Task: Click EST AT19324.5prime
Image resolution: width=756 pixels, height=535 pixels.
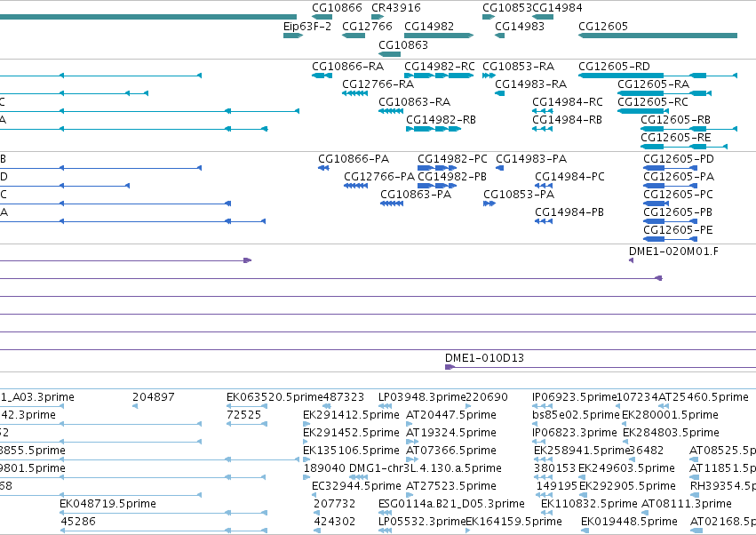Action: click(x=450, y=433)
